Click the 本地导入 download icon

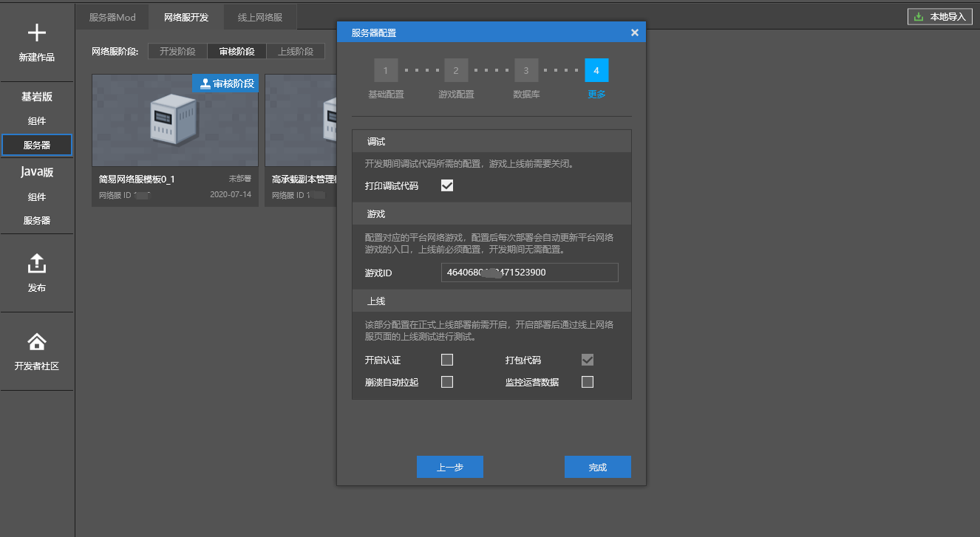(x=919, y=16)
